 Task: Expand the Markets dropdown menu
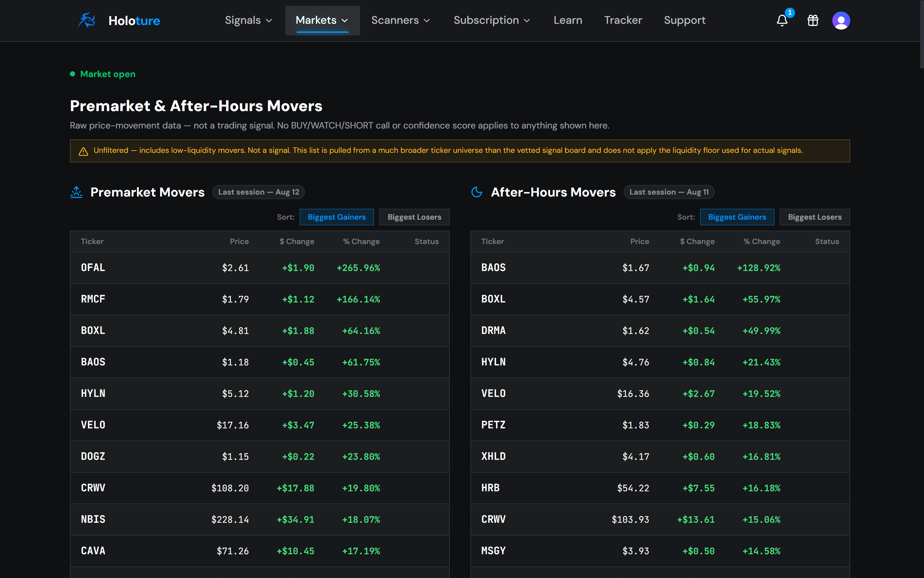[x=322, y=20]
